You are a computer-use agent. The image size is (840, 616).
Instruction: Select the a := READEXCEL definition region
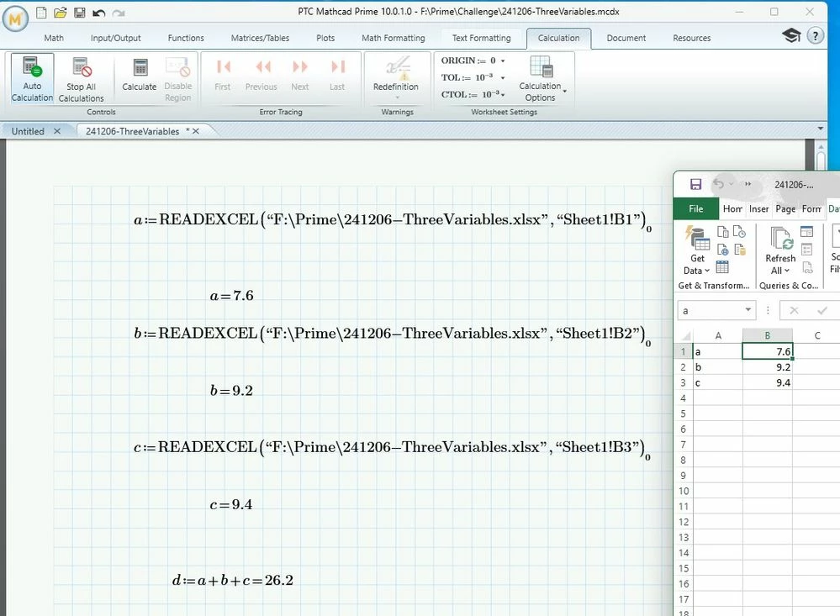click(x=393, y=220)
